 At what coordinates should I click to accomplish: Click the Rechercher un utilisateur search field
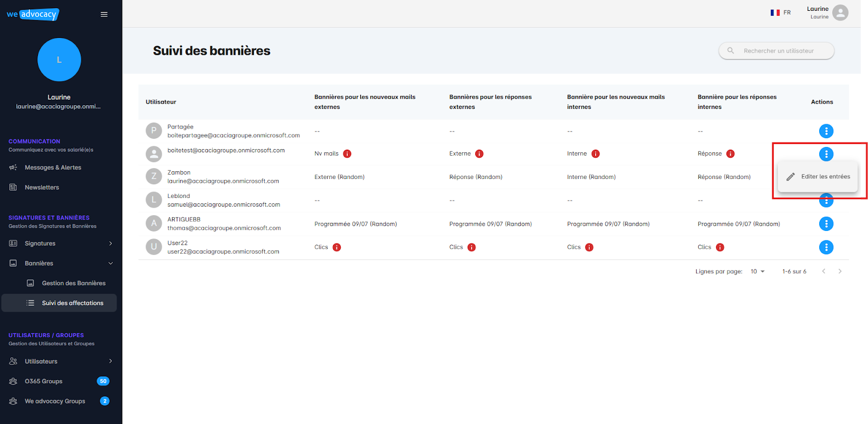coord(776,50)
